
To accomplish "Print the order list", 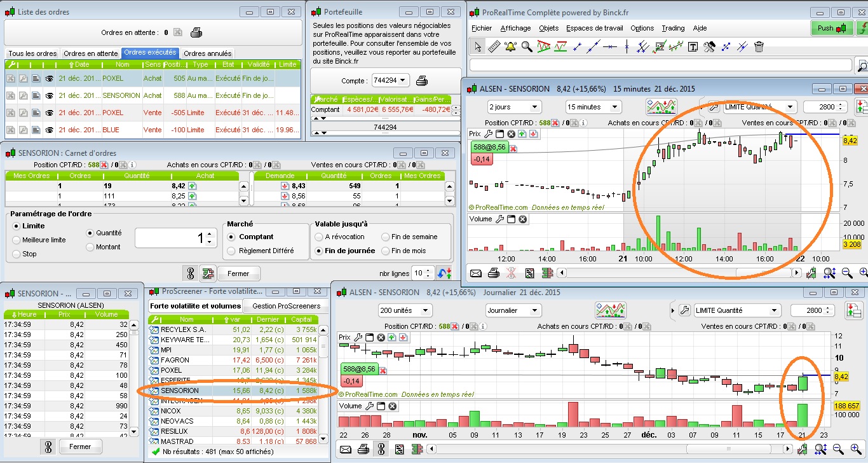I will click(196, 32).
